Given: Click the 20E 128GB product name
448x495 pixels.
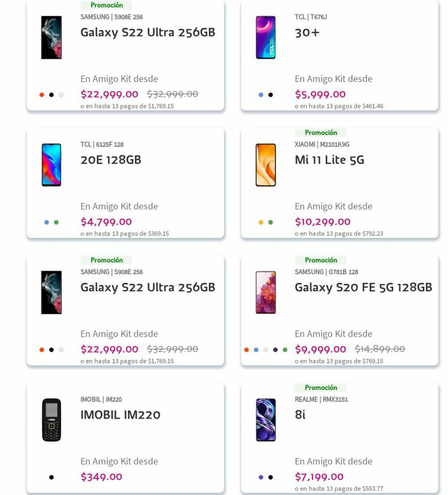Looking at the screenshot, I should click(x=111, y=160).
